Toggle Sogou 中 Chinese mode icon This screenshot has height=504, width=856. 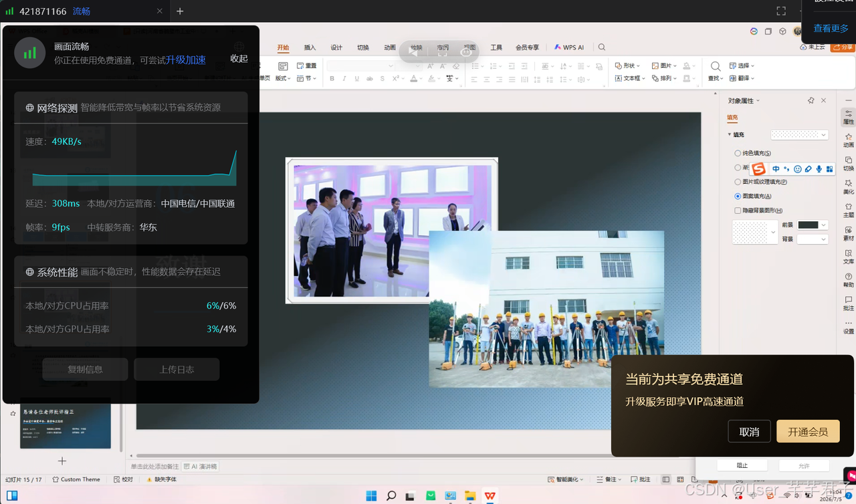coord(776,169)
